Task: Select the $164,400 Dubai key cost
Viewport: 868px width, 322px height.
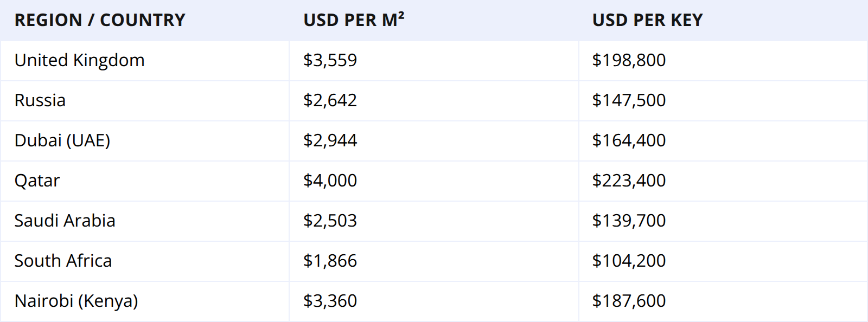Action: 629,140
